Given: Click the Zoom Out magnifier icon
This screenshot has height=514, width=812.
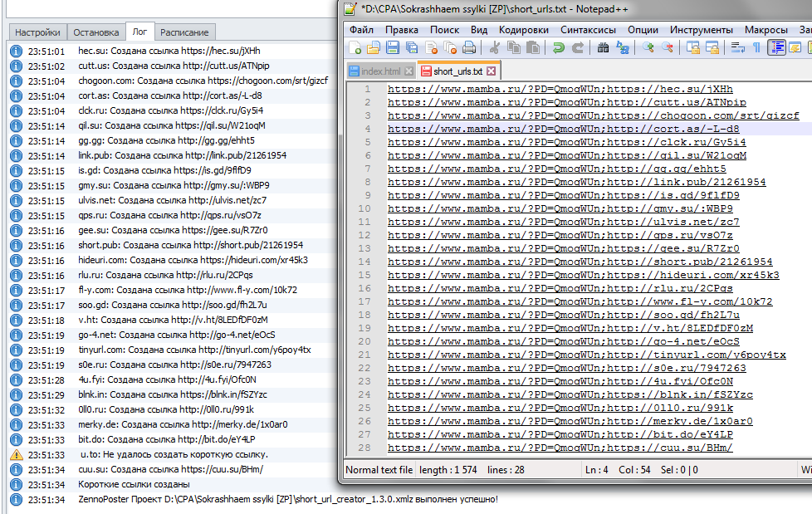Looking at the screenshot, I should point(667,47).
